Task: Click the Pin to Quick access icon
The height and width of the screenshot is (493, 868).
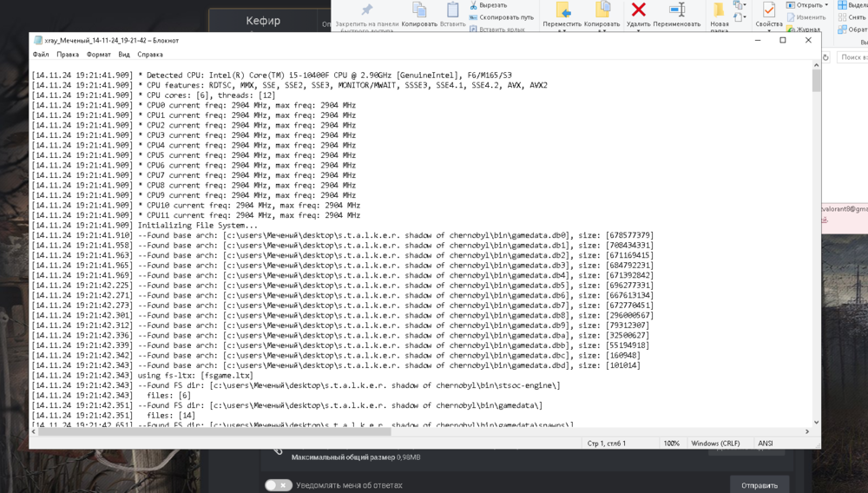Action: tap(366, 10)
